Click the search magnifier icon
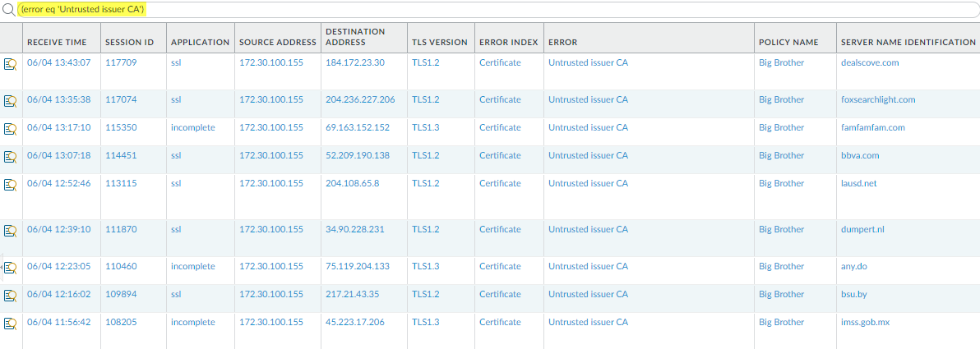Screen dimensions: 980x349 point(8,10)
